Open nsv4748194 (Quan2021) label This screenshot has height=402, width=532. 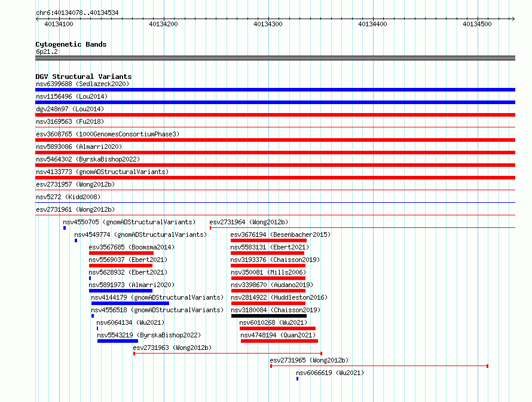pyautogui.click(x=278, y=335)
